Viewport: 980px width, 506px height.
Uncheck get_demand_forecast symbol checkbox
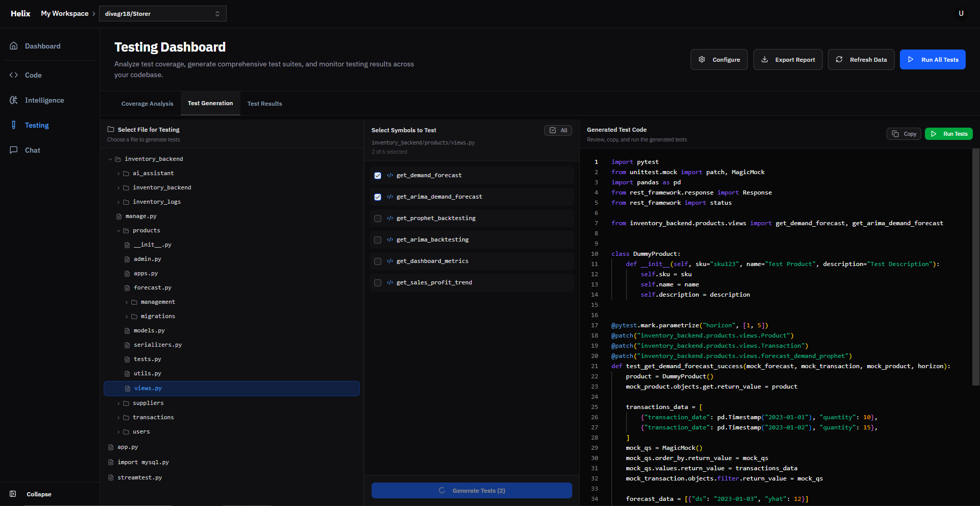(378, 176)
